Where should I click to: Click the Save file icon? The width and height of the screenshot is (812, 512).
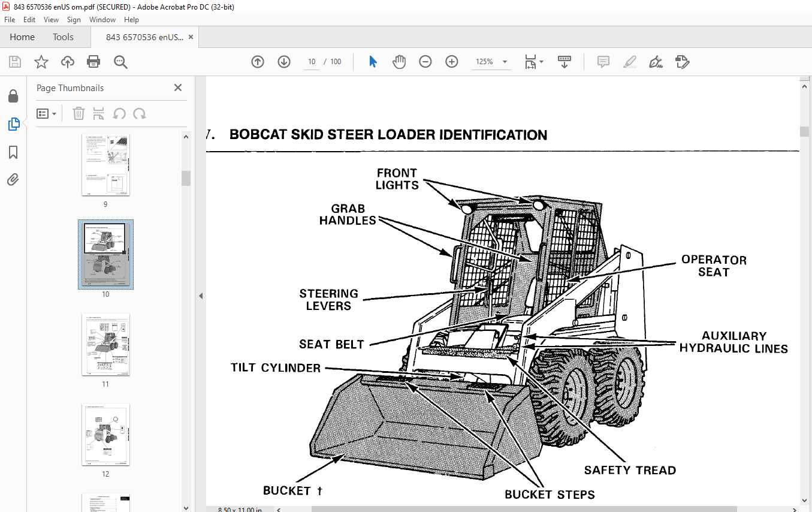pyautogui.click(x=15, y=62)
